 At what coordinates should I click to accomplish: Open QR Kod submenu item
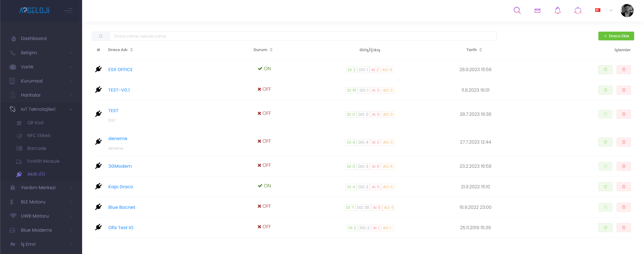[35, 123]
